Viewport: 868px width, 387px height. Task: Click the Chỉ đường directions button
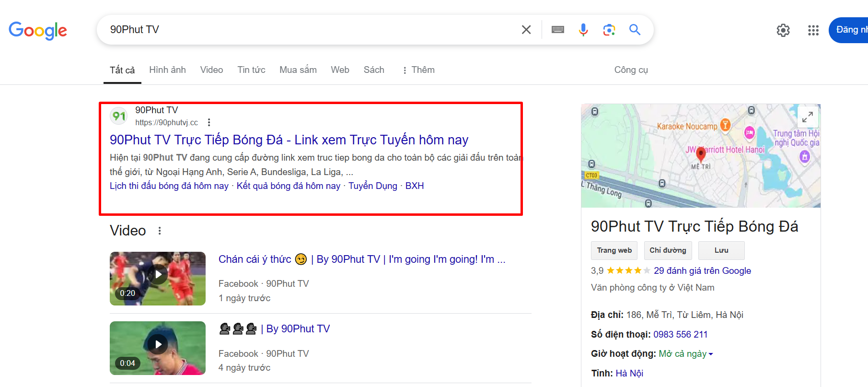click(668, 250)
